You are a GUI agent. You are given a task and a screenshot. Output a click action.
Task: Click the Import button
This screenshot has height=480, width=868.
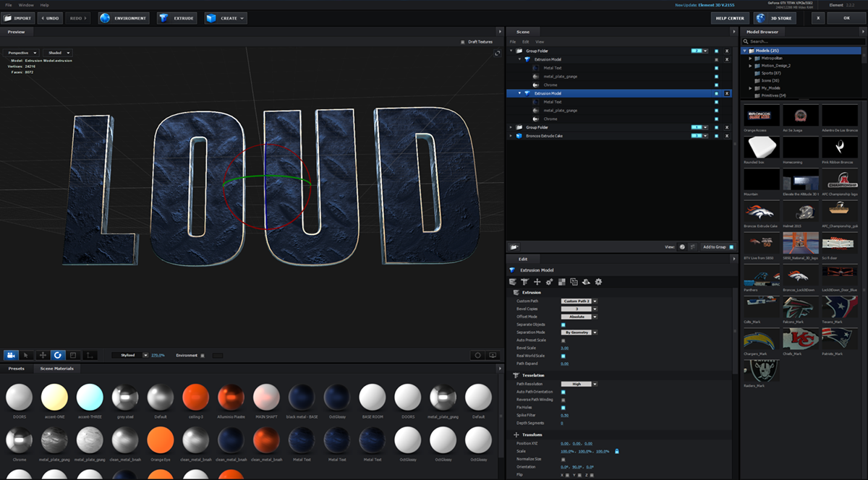tap(17, 18)
